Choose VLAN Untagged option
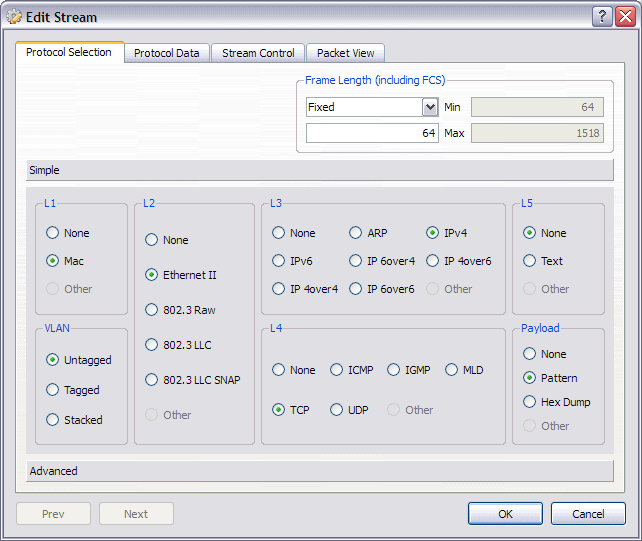 (x=52, y=360)
